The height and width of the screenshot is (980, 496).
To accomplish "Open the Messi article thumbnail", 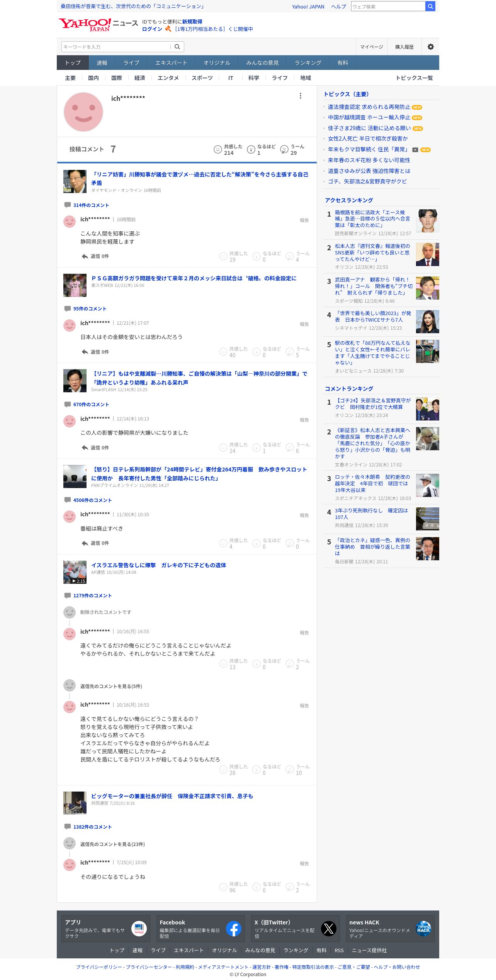I will click(x=75, y=285).
